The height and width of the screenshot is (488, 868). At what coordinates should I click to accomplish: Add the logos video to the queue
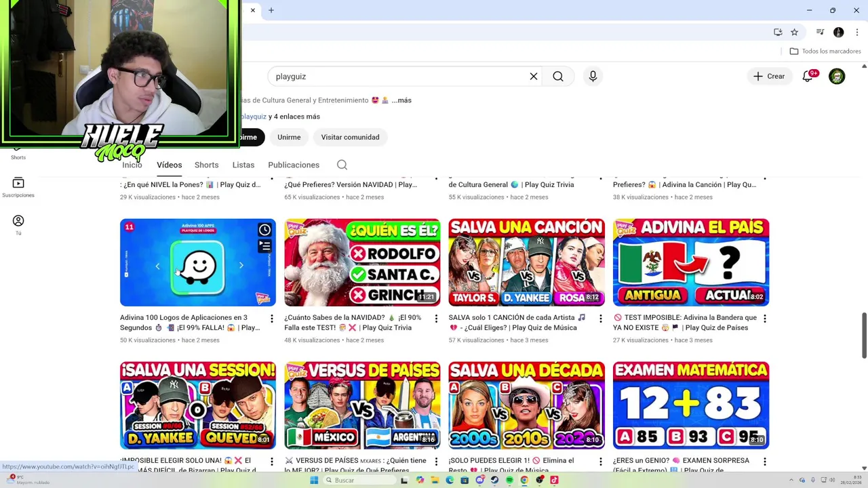point(264,246)
